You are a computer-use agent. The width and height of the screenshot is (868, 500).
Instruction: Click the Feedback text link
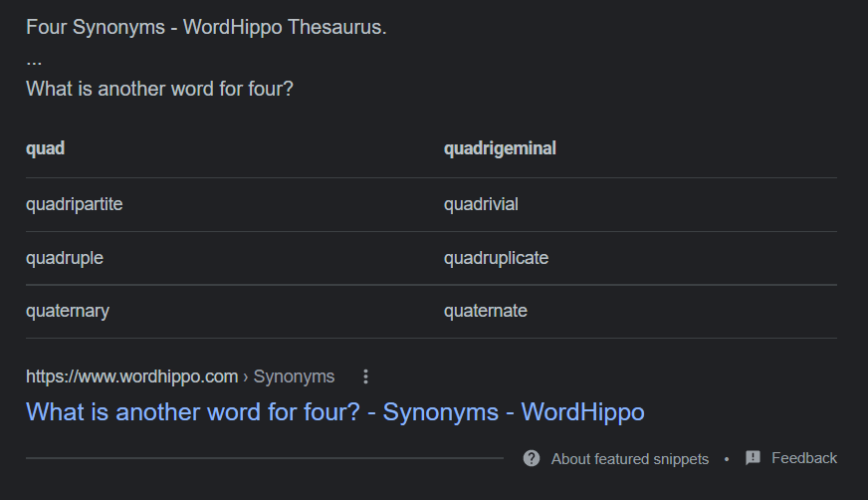tap(804, 458)
